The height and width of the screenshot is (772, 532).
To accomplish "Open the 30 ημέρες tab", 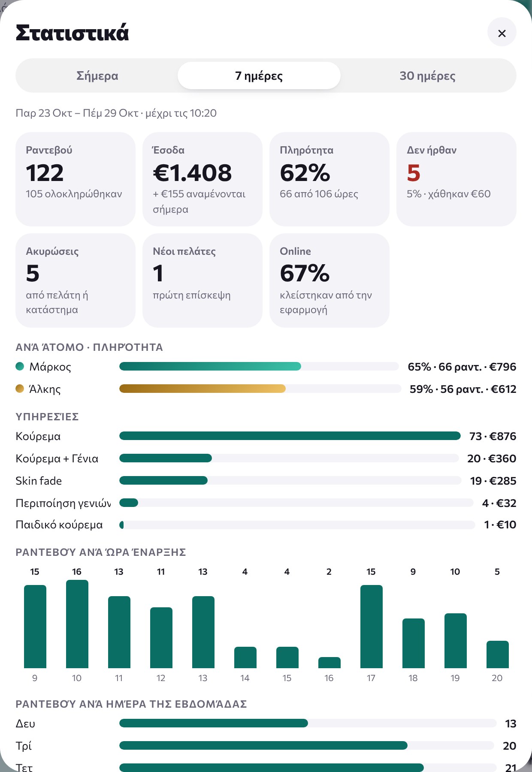I will click(x=427, y=75).
